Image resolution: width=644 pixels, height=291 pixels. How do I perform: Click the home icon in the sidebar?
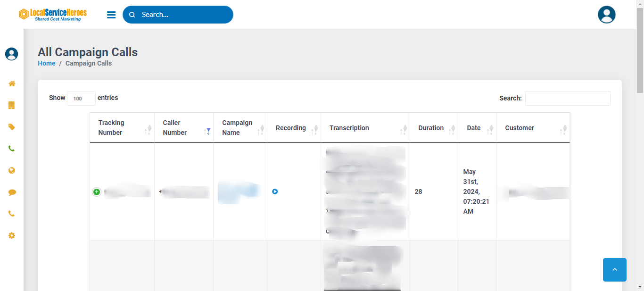(12, 84)
